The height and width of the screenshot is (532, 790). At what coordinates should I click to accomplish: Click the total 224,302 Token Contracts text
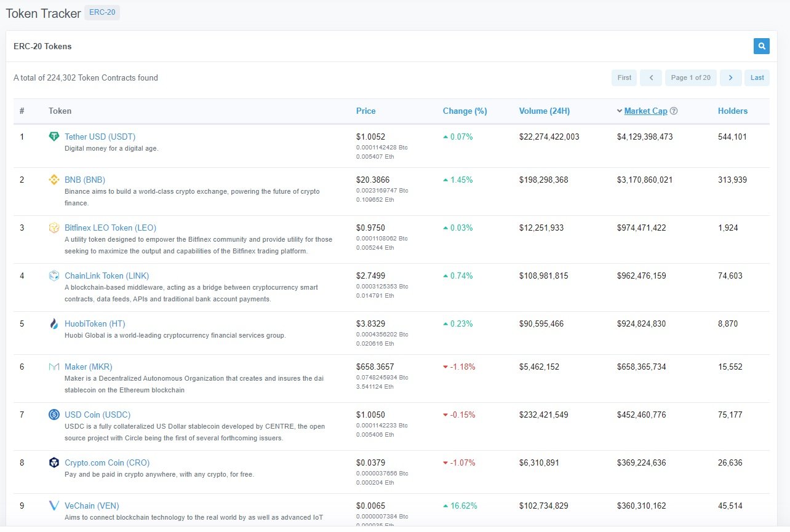[x=86, y=77]
